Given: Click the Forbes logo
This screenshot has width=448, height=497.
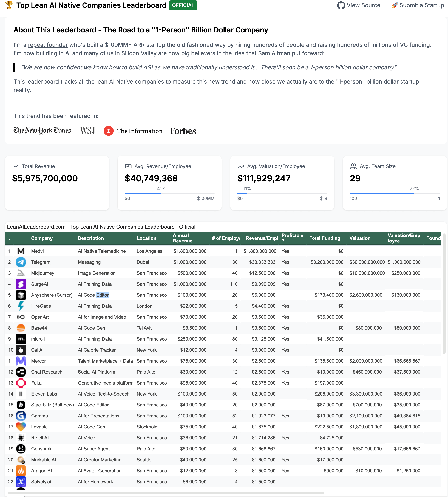Looking at the screenshot, I should [x=183, y=131].
